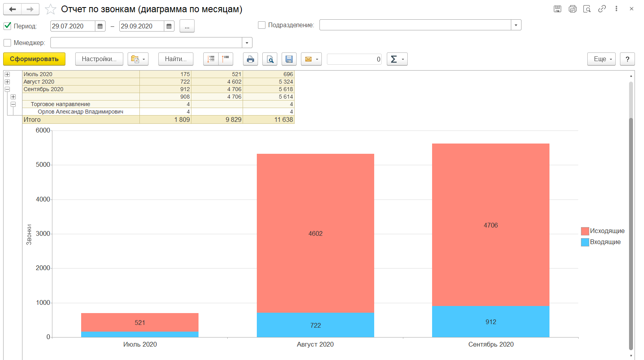Click the Сформировать button
The height and width of the screenshot is (360, 644).
[34, 59]
